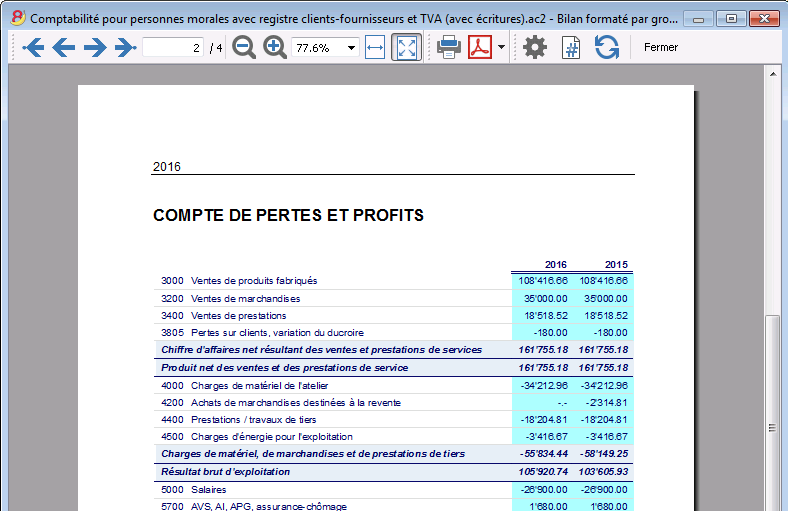788x511 pixels.
Task: Zoom in with the plus magnifier
Action: 275,48
